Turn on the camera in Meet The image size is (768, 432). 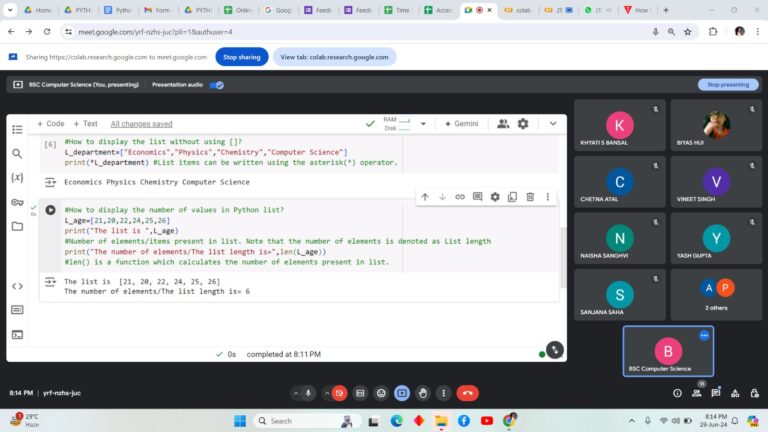[339, 393]
